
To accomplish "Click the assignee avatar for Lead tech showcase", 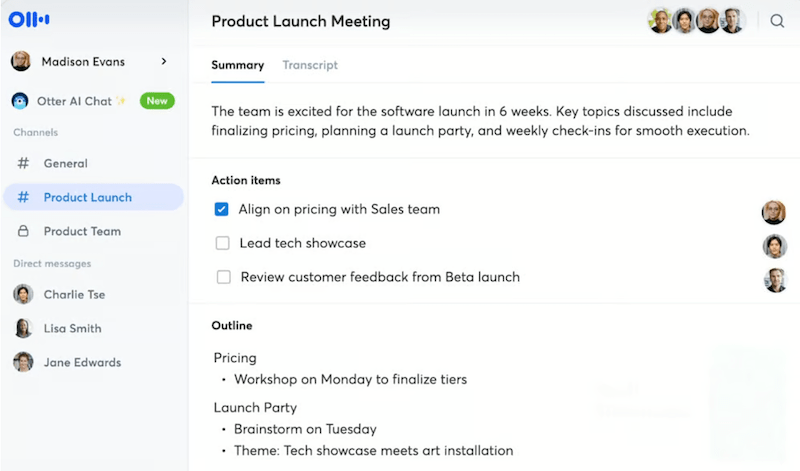I will coord(774,246).
